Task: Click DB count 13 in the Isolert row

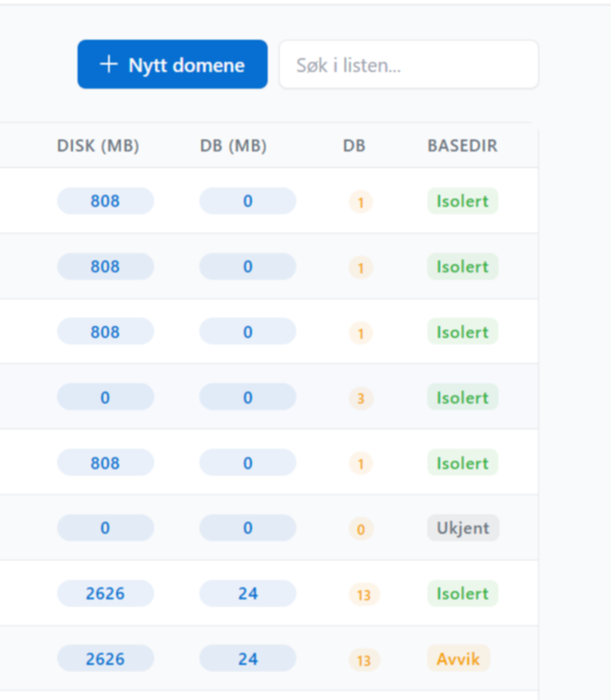Action: (364, 595)
